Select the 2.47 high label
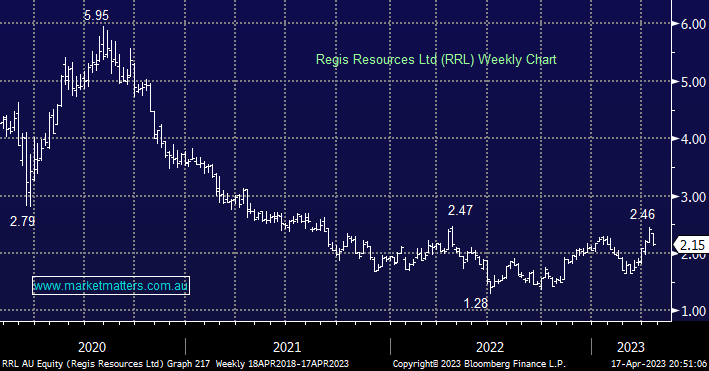709x371 pixels. pyautogui.click(x=460, y=210)
